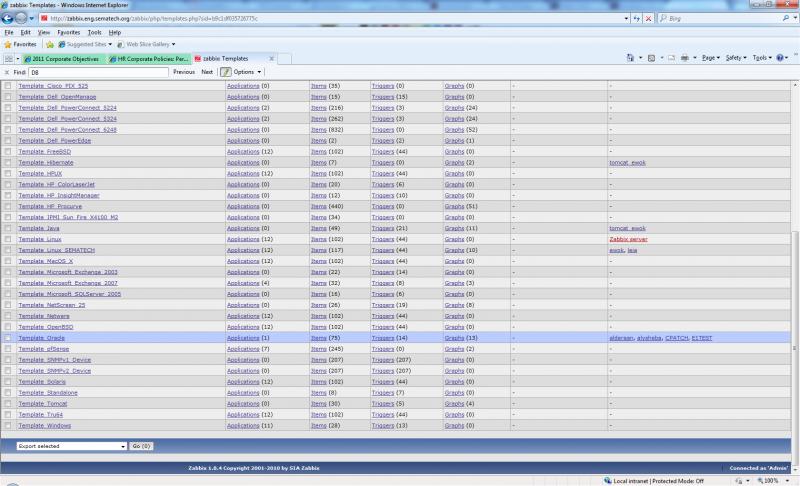Click the Find highlight pencil icon
Screen dimensions: 800x486
(x=226, y=72)
